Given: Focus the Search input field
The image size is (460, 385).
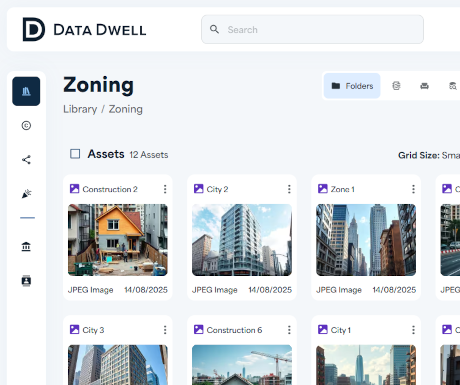Looking at the screenshot, I should (312, 29).
